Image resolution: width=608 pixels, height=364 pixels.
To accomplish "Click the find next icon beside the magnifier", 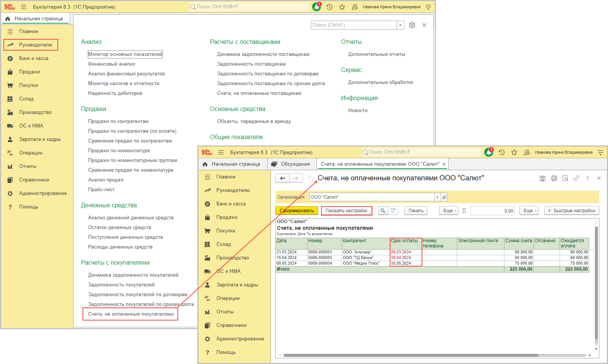I will (x=393, y=211).
